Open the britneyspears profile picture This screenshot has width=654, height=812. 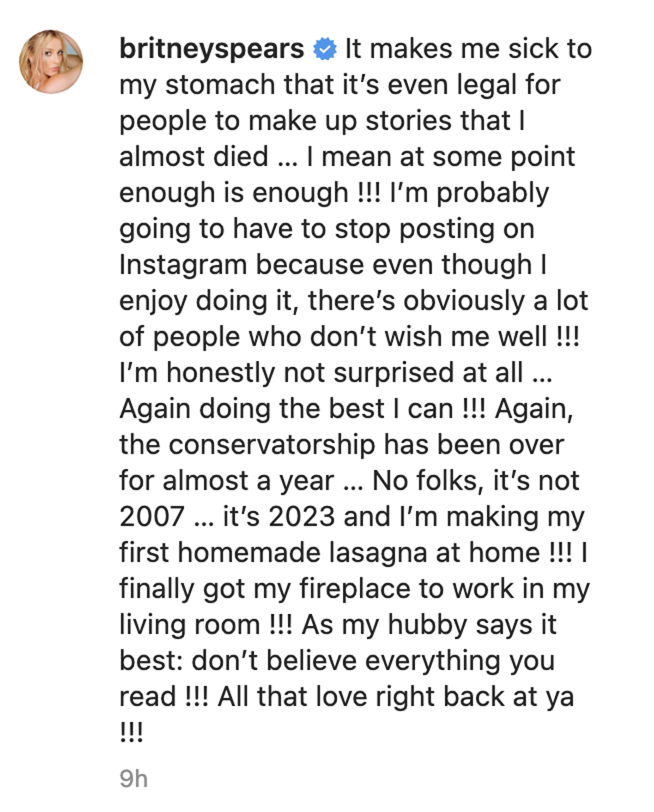coord(51,62)
